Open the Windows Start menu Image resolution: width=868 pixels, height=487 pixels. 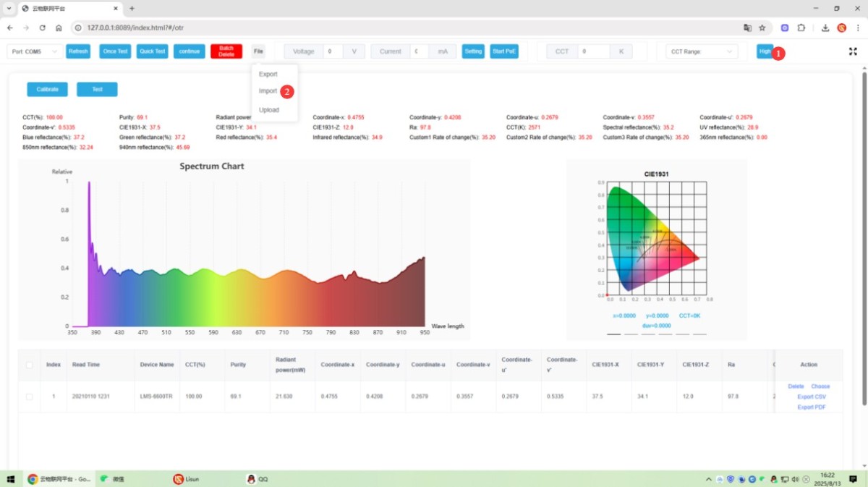point(11,479)
